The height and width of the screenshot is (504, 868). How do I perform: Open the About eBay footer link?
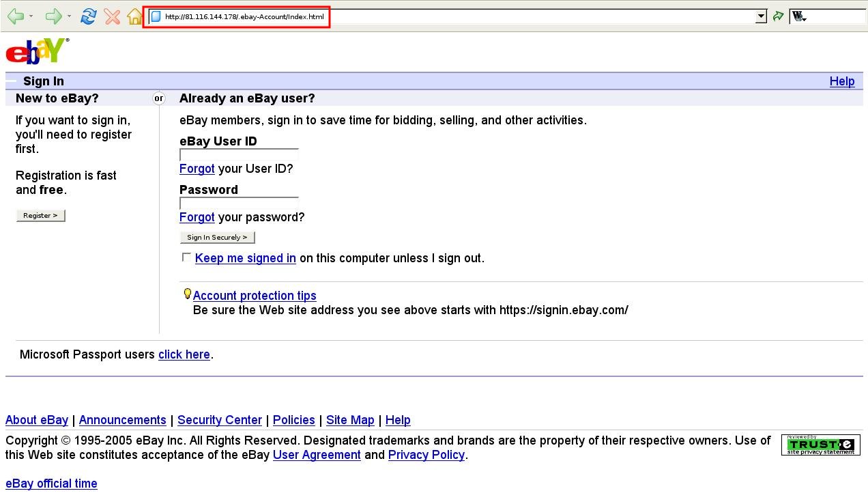pyautogui.click(x=37, y=420)
